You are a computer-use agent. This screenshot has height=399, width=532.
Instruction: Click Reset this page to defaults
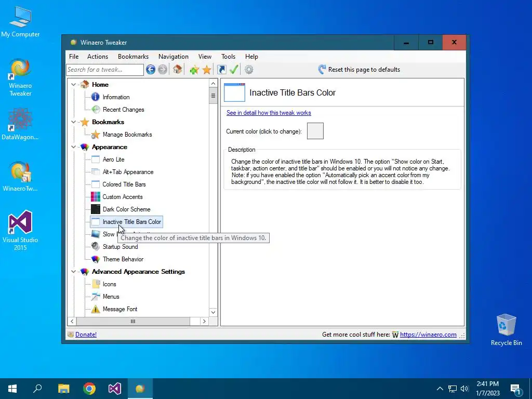(x=359, y=70)
